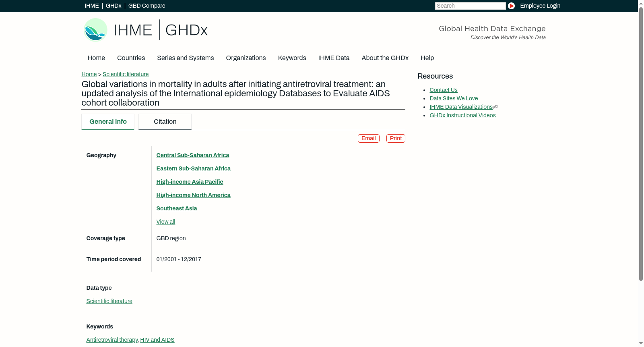Open IHME Data Visualizations link

[461, 107]
